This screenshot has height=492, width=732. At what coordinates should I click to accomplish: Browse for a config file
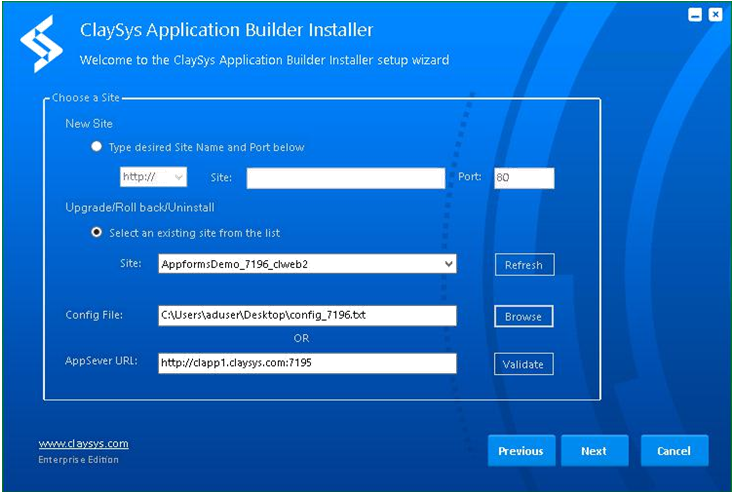pos(524,316)
